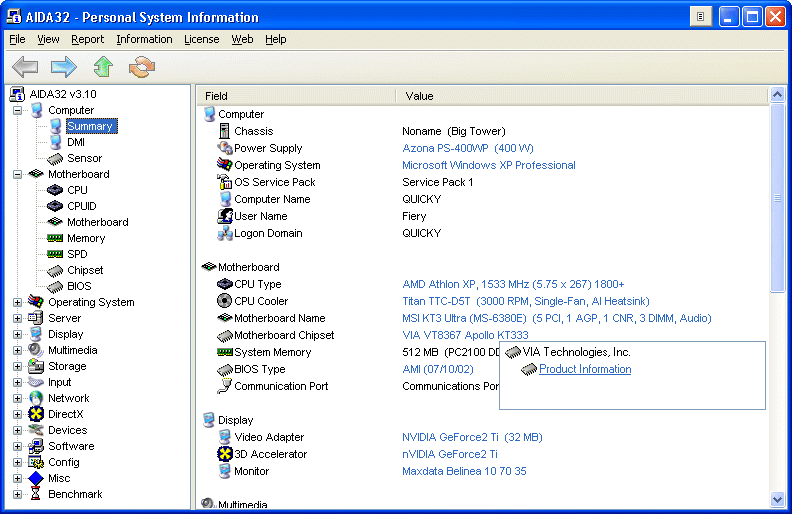Click the Titan TTC-D5T cooler link
Image resolution: width=792 pixels, height=514 pixels.
[x=526, y=301]
